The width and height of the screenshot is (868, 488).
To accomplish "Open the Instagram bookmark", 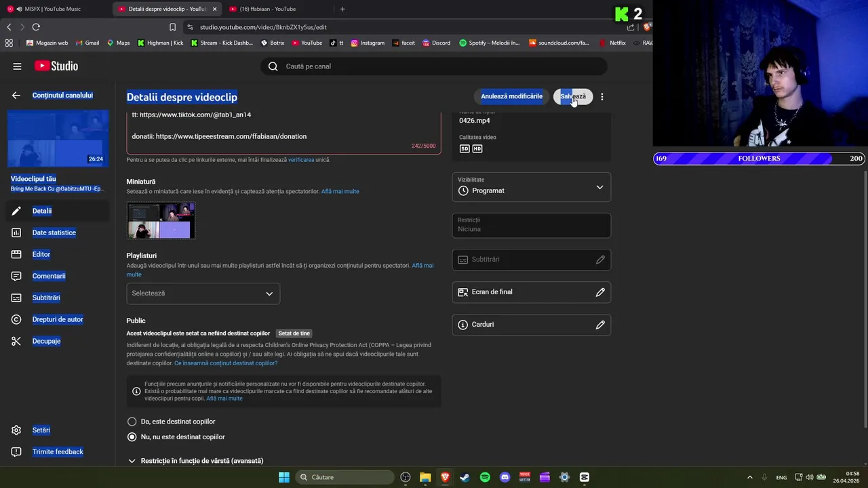I will (368, 43).
